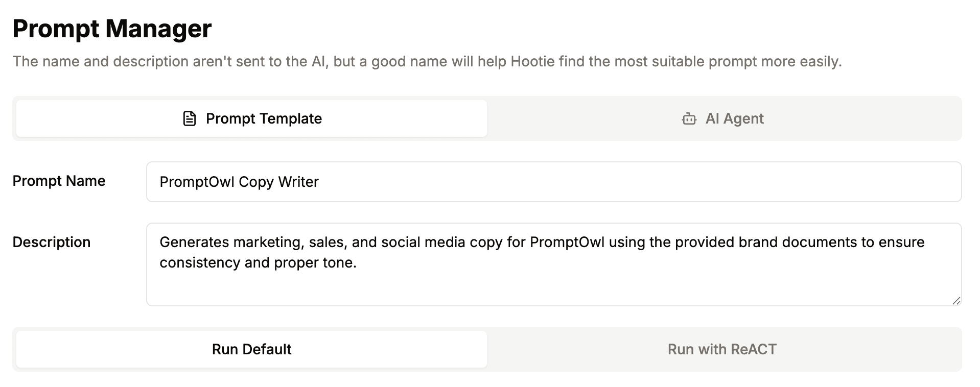
Task: Switch to the Prompt Template tab
Action: click(x=251, y=118)
